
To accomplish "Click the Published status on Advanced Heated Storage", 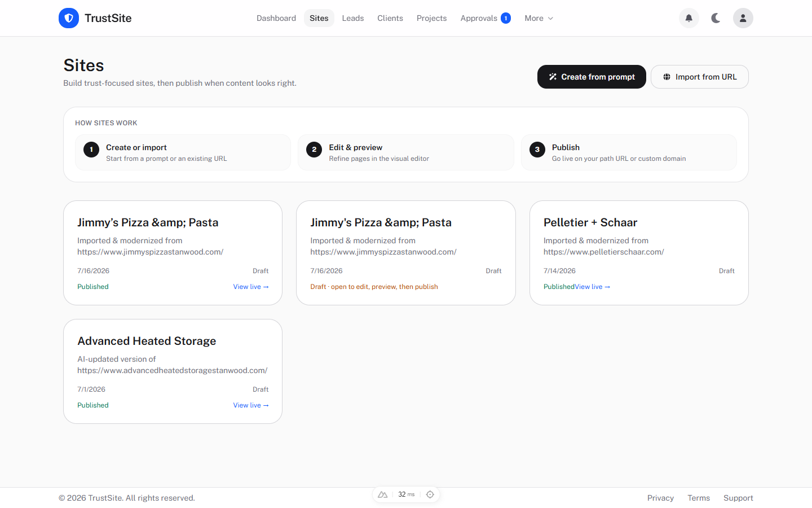I will 93,405.
